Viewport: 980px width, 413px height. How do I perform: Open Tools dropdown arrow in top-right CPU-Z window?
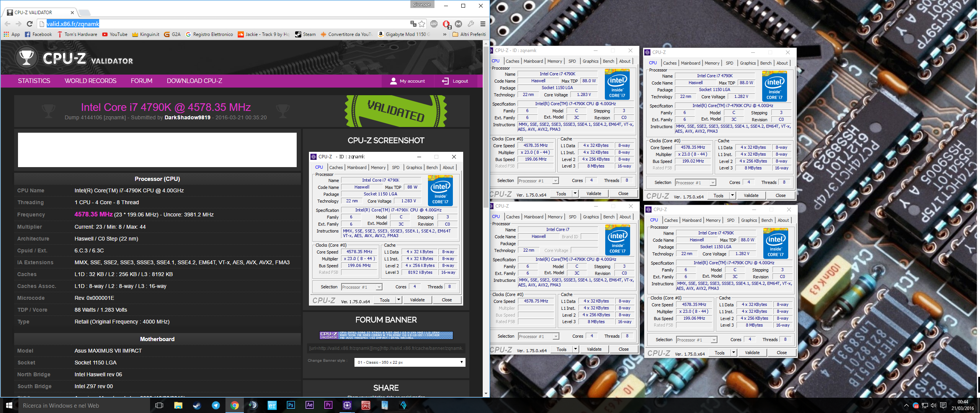click(x=732, y=195)
